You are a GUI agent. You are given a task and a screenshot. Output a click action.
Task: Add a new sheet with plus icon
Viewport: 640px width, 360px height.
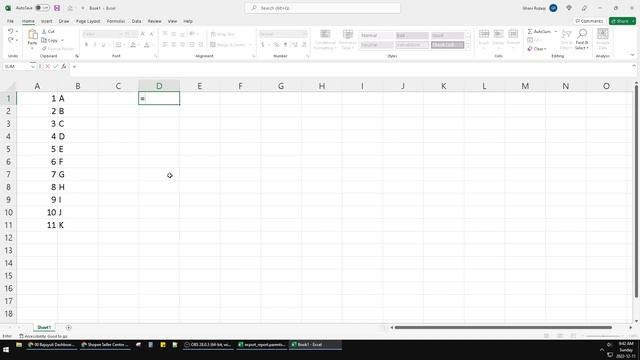click(x=69, y=327)
